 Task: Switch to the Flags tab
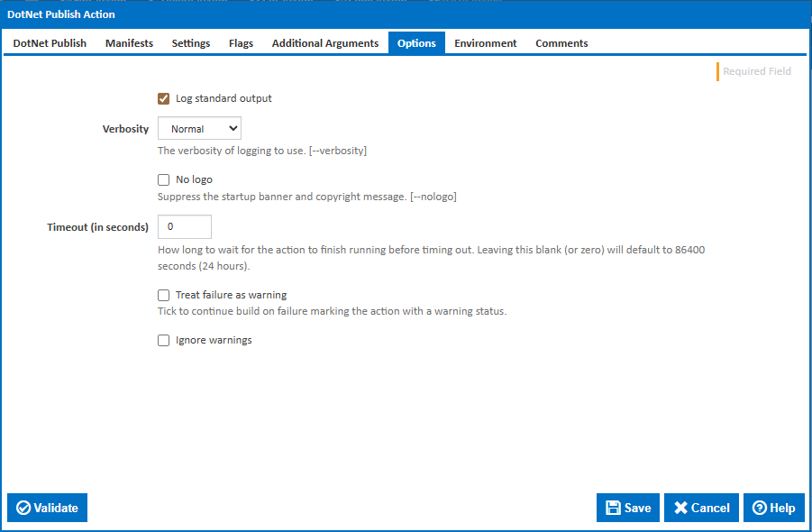coord(241,42)
